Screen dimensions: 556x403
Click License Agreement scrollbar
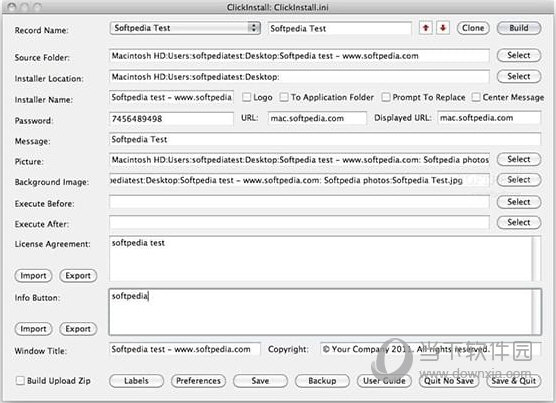537,258
